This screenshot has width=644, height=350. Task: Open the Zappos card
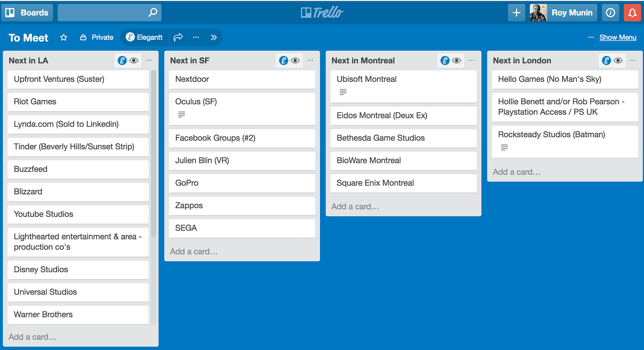pyautogui.click(x=242, y=206)
